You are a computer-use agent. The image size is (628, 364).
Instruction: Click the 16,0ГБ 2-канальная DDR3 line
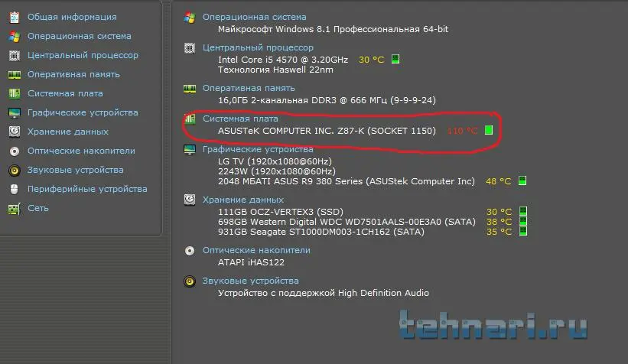(x=327, y=100)
